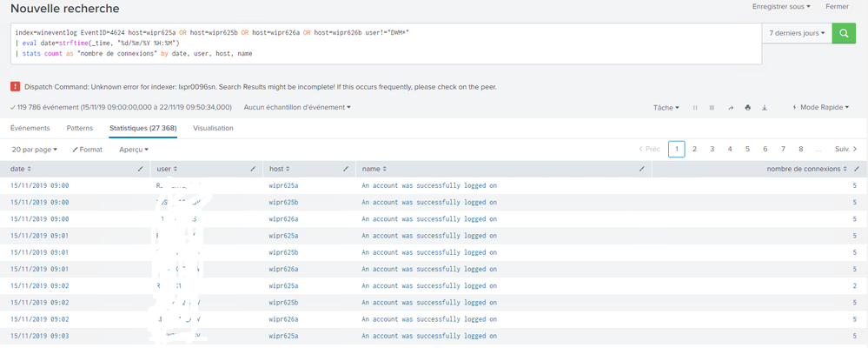Screen dimensions: 868x348
Task: Export results with the download icon
Action: (765, 108)
